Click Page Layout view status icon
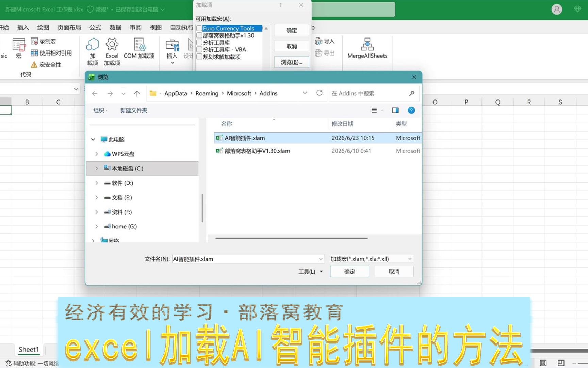 click(x=561, y=363)
